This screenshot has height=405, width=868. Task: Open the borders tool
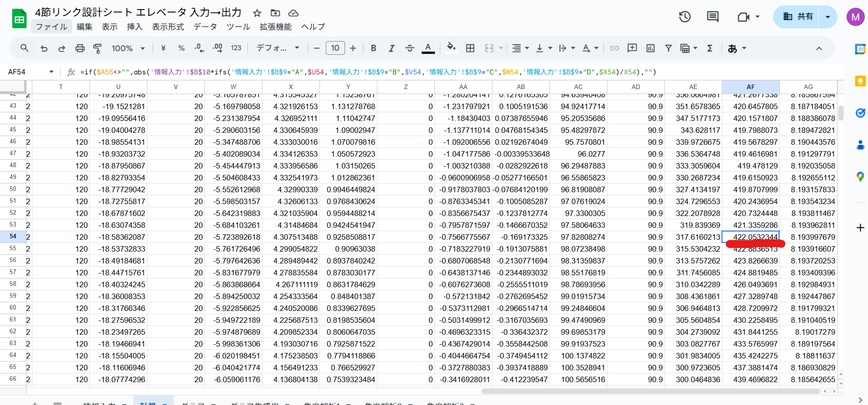pyautogui.click(x=470, y=48)
